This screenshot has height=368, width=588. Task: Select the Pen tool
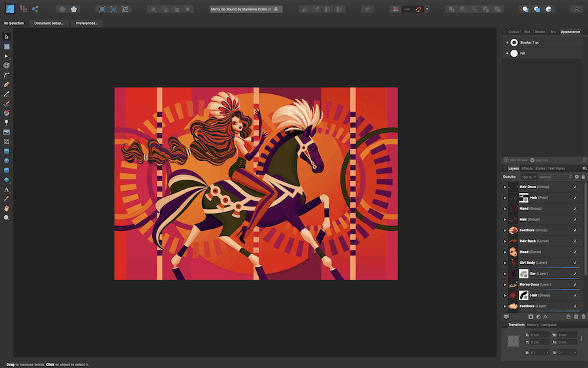pos(7,84)
